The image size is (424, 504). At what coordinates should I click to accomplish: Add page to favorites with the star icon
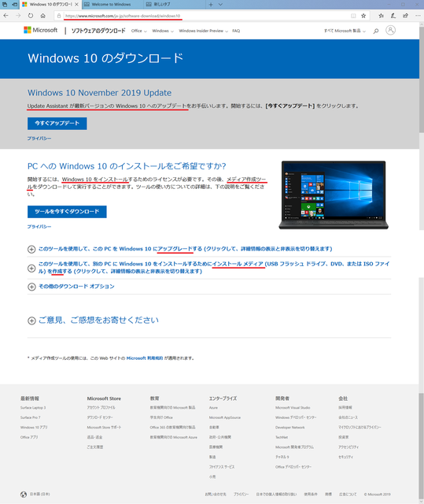point(363,16)
